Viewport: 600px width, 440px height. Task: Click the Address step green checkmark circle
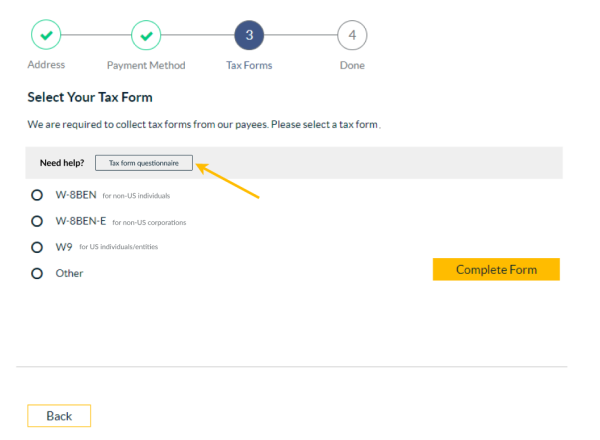click(x=46, y=35)
